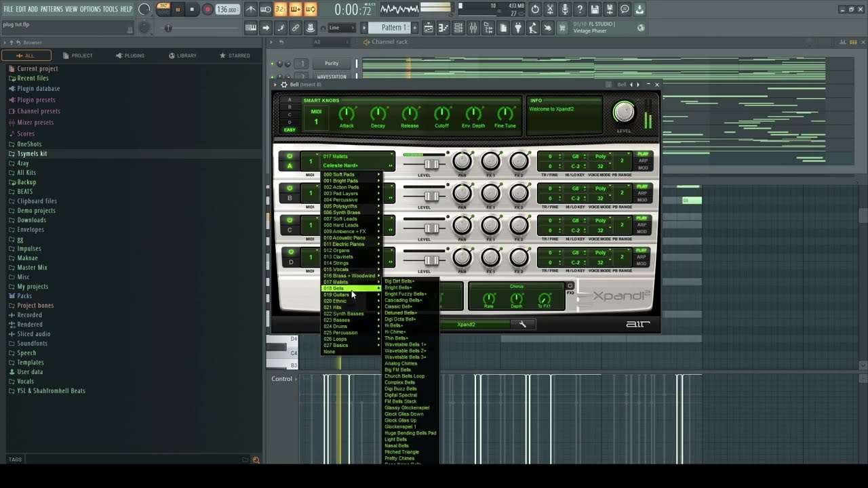Open Xpand!2 wrench settings icon

click(522, 324)
